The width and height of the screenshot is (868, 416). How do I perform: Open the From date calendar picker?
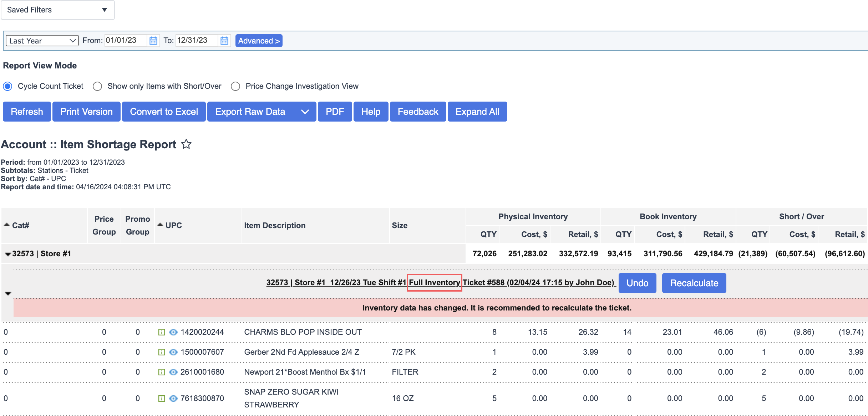[x=153, y=41]
